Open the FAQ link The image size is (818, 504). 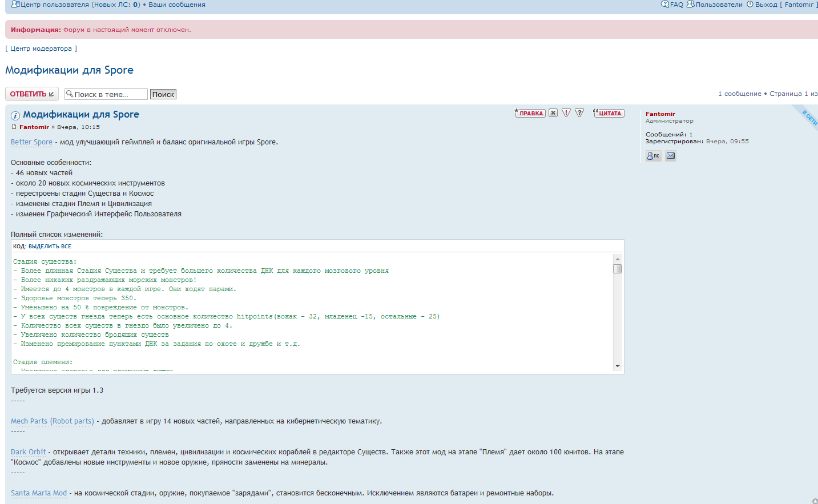tap(676, 5)
